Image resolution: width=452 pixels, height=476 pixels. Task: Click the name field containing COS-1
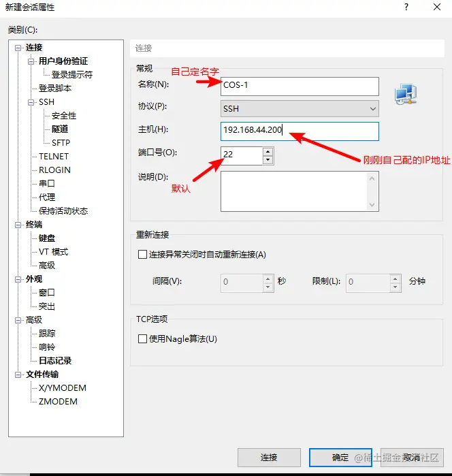point(300,86)
